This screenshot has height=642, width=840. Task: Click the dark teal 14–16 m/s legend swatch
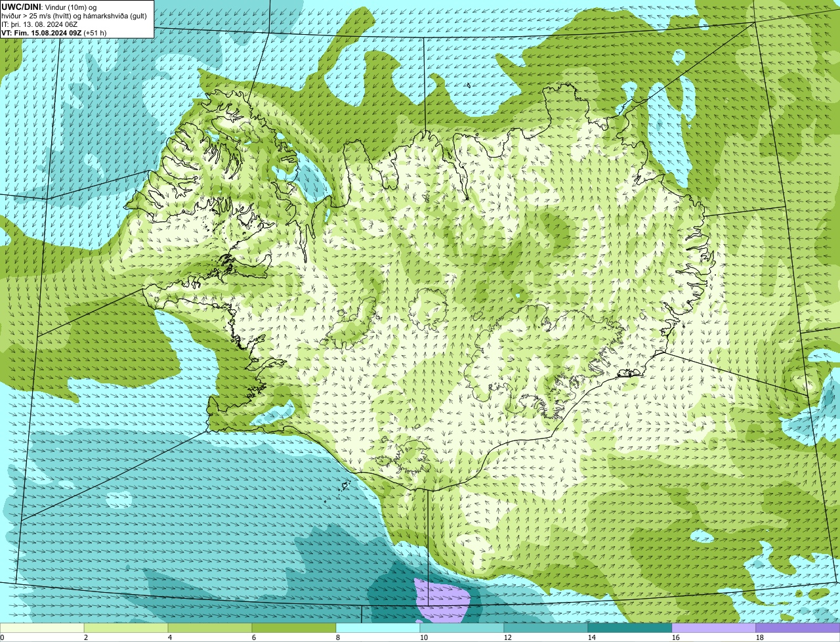coord(630,628)
